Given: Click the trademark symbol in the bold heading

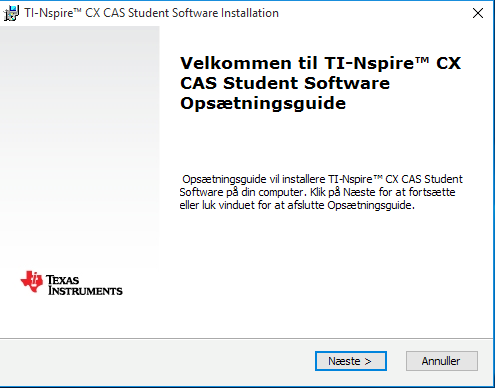Looking at the screenshot, I should coord(423,60).
